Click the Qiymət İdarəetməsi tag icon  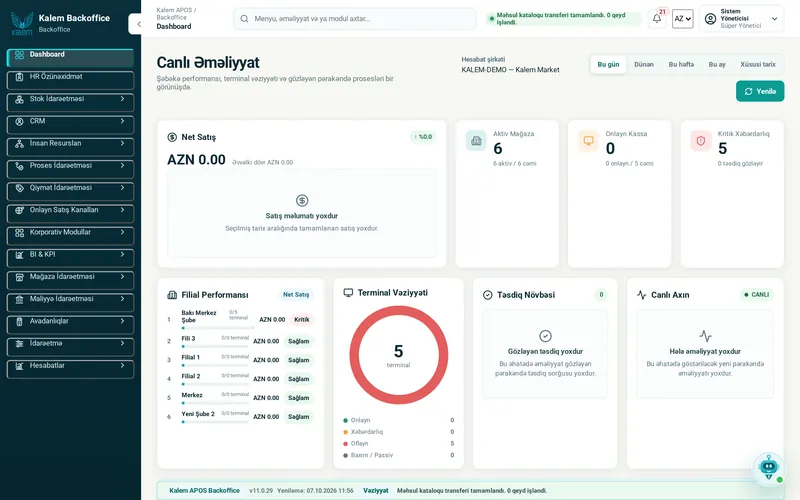pyautogui.click(x=19, y=188)
